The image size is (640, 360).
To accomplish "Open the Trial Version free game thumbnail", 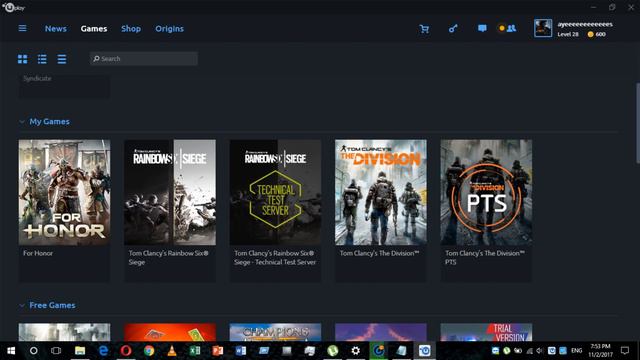I will pos(486,332).
